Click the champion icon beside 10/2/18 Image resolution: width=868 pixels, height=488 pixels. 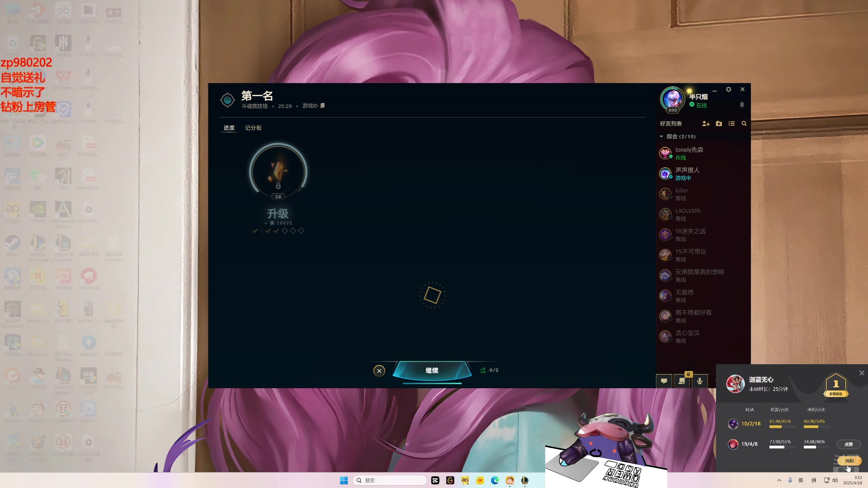tap(733, 423)
